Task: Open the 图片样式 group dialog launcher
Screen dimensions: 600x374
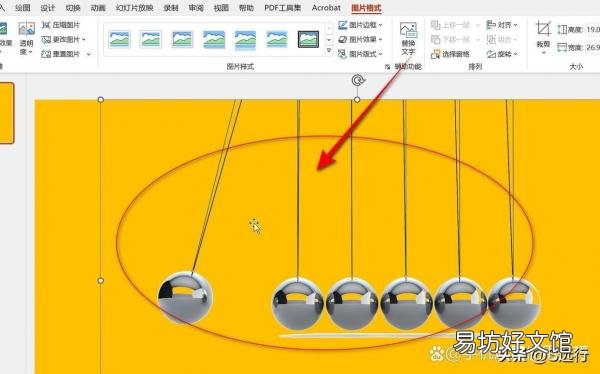Action: coord(387,67)
